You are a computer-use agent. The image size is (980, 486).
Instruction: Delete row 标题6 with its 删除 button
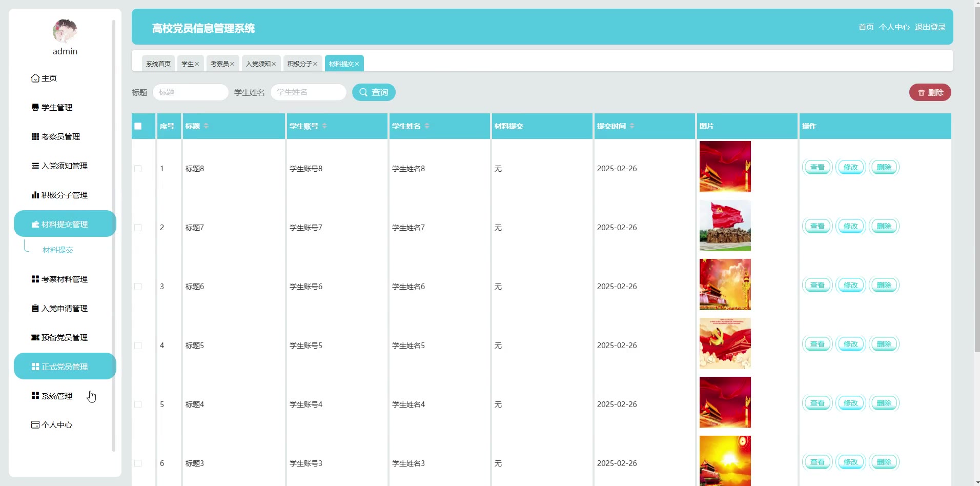coord(884,285)
